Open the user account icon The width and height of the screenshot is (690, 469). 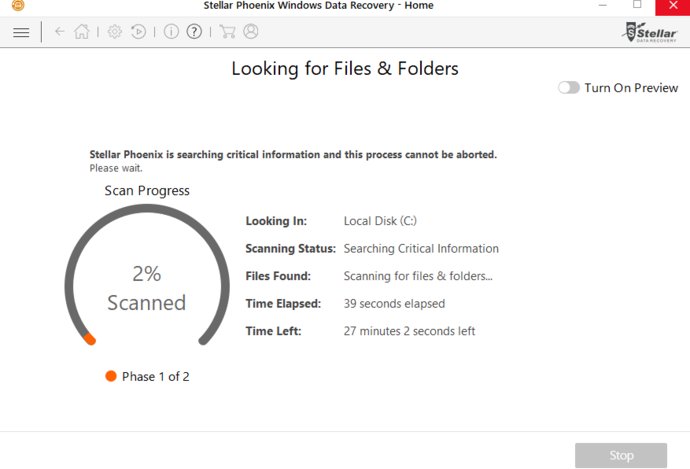coord(250,32)
